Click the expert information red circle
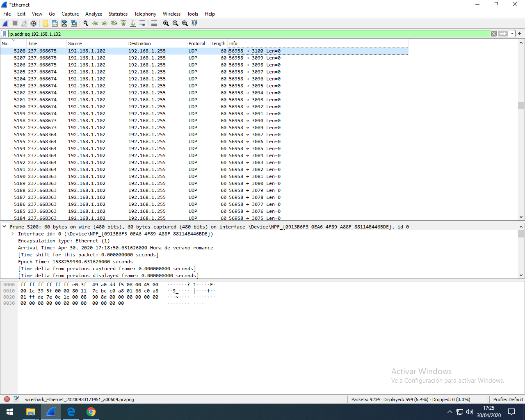 [7, 399]
